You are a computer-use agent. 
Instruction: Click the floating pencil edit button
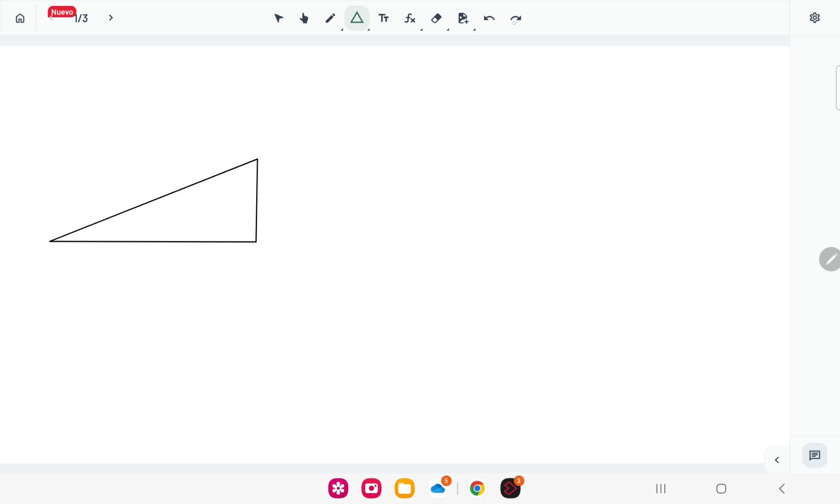click(830, 259)
